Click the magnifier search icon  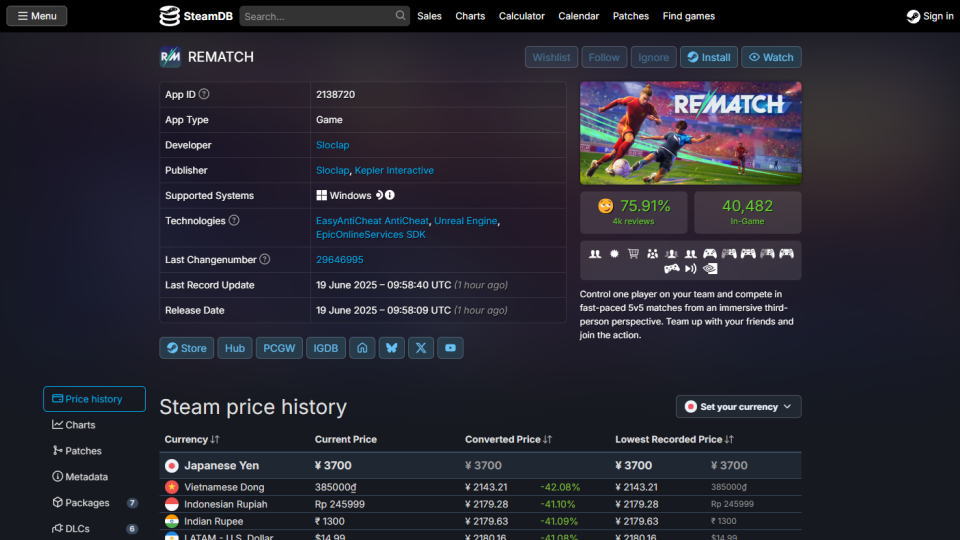click(400, 15)
